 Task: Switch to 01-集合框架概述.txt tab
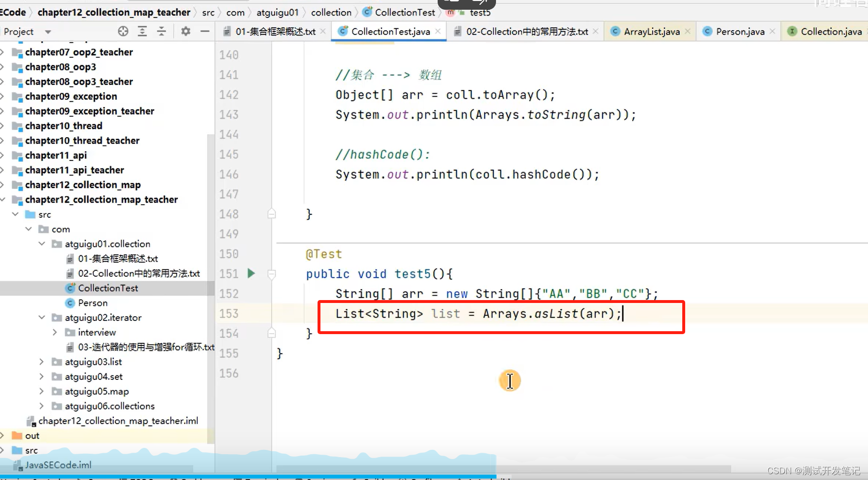pos(275,32)
